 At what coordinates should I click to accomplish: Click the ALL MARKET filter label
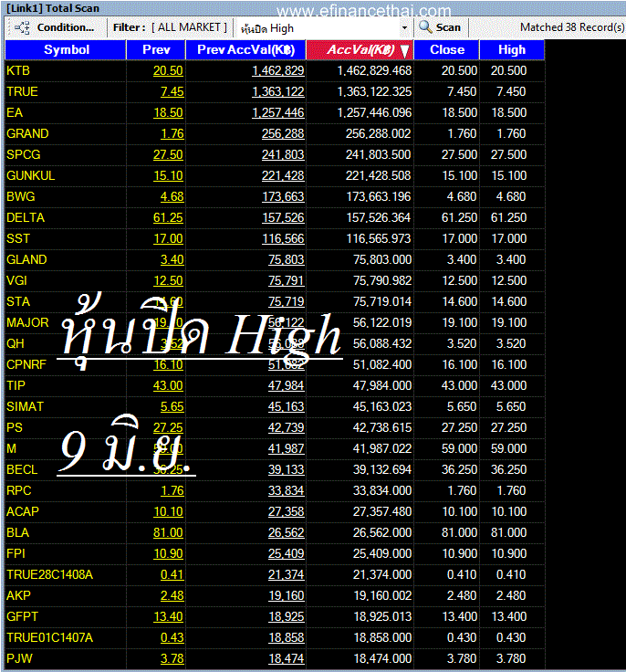pyautogui.click(x=189, y=27)
